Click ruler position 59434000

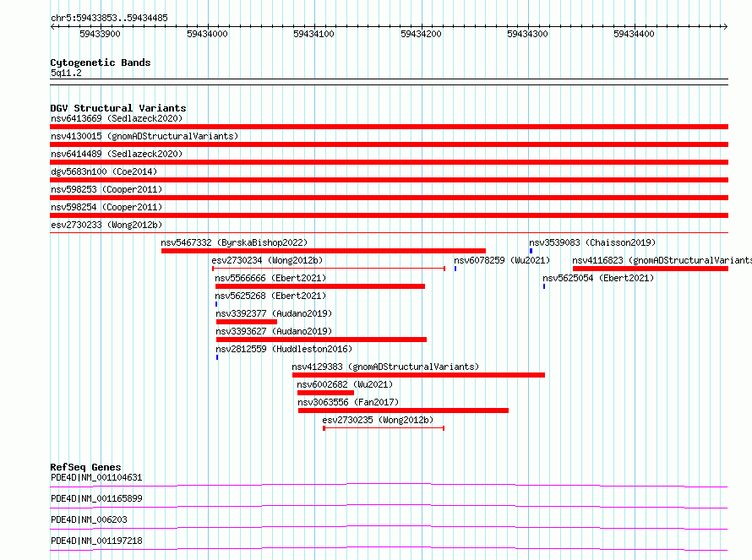coord(207,34)
